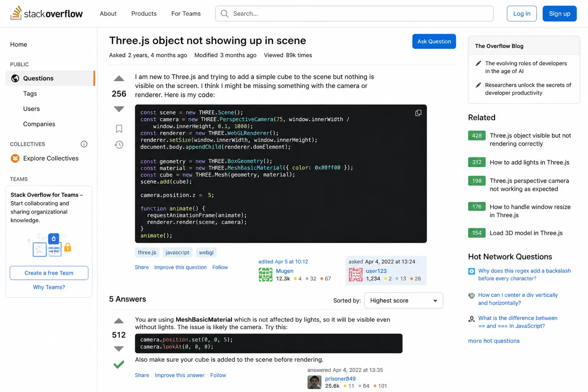Image resolution: width=588 pixels, height=392 pixels.
Task: Open Companies in the sidebar
Action: tap(39, 124)
